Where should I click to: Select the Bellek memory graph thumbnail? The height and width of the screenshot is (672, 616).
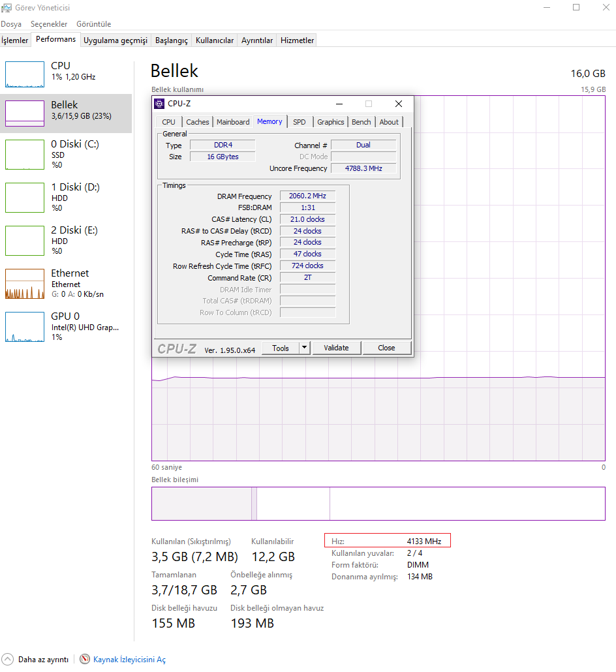[x=24, y=113]
